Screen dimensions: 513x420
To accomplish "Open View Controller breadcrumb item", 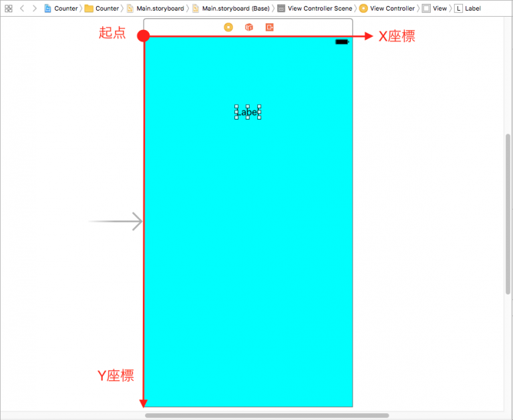I will pos(387,9).
